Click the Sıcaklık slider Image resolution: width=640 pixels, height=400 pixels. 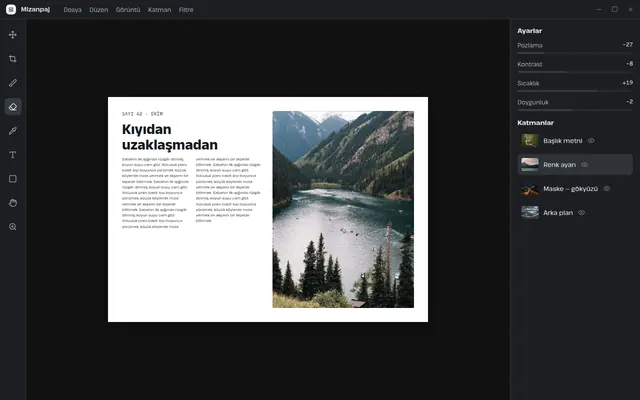pyautogui.click(x=575, y=91)
